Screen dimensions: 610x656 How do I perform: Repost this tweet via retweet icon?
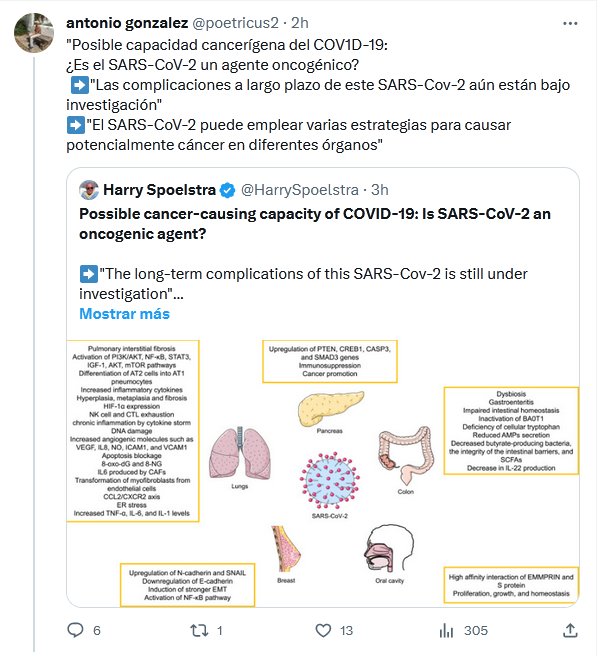click(x=198, y=630)
